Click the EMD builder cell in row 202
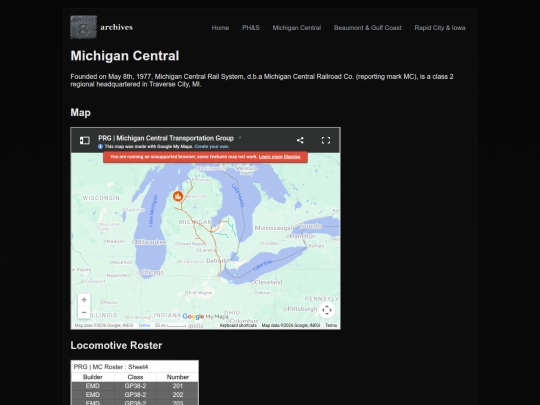This screenshot has height=405, width=540. point(93,395)
